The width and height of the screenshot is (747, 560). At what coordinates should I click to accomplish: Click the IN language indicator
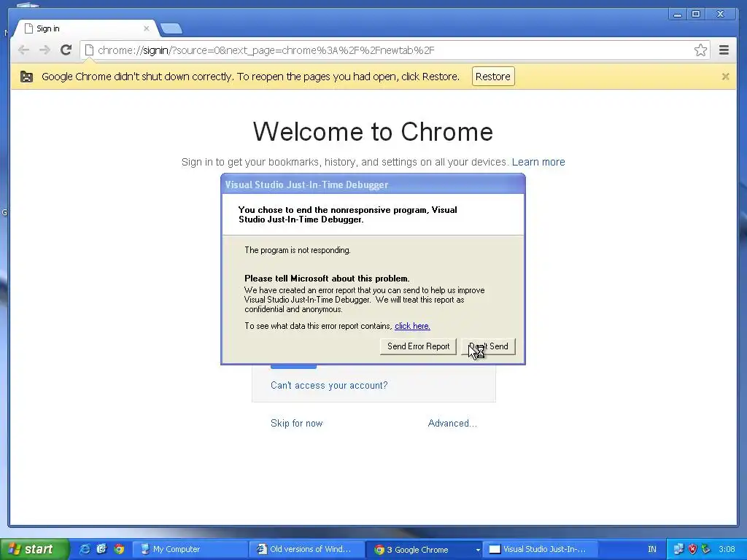[651, 549]
